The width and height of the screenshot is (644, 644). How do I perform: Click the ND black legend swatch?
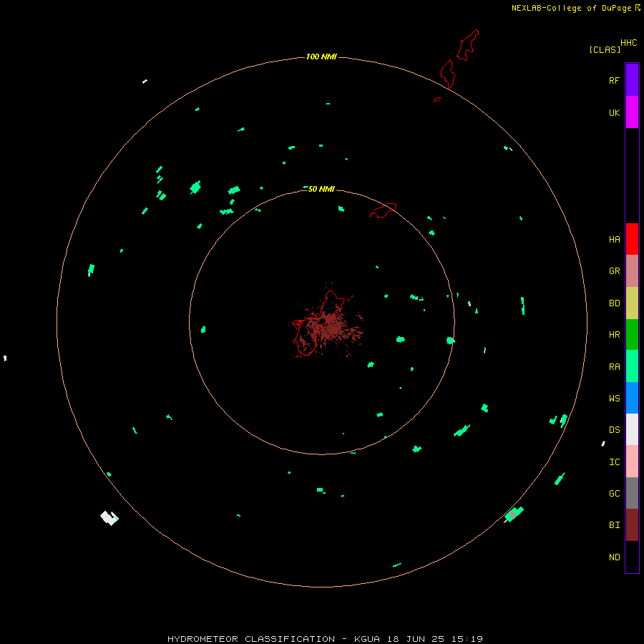[632, 557]
